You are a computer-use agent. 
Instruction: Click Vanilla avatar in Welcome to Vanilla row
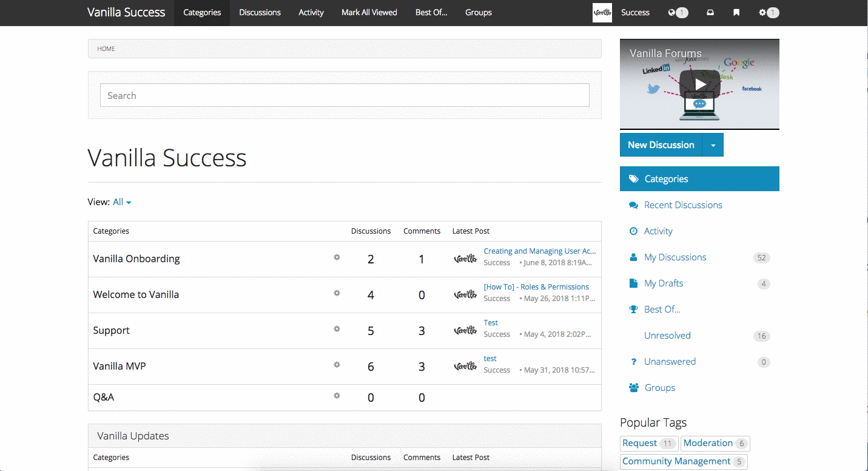point(465,294)
